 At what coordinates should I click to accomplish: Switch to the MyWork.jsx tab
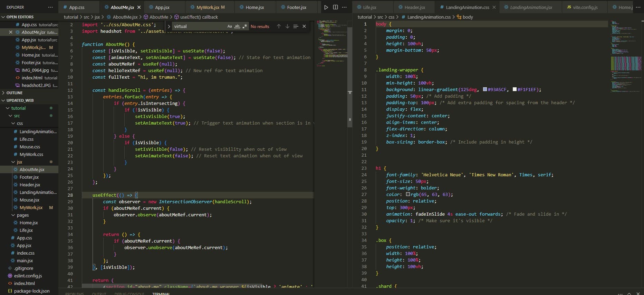click(x=210, y=7)
